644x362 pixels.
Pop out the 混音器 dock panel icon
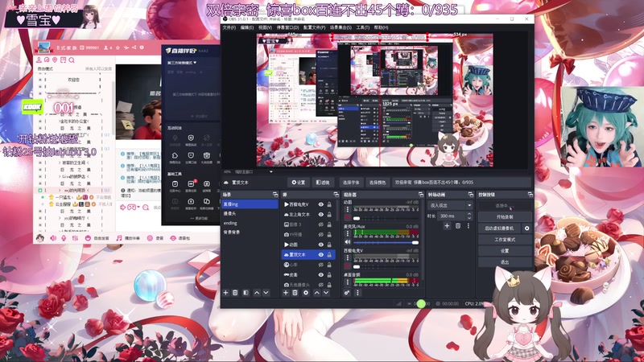(x=420, y=195)
